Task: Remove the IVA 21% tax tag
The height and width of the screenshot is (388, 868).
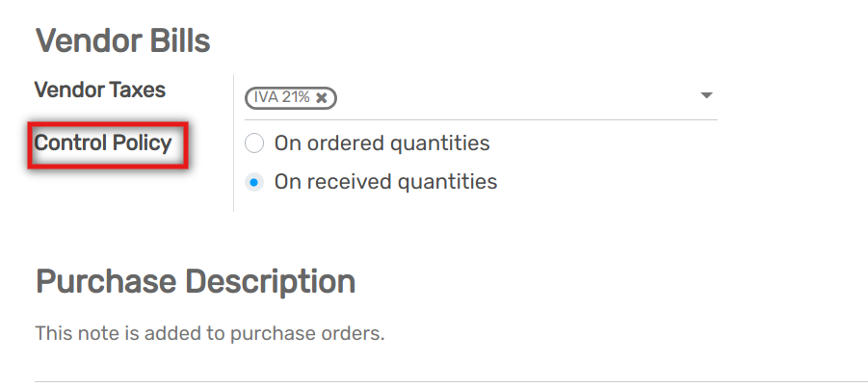Action: [322, 97]
